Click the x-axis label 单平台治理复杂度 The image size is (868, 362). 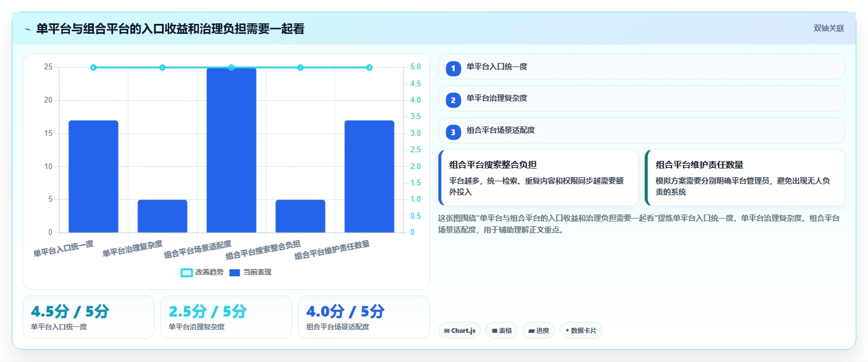(132, 248)
